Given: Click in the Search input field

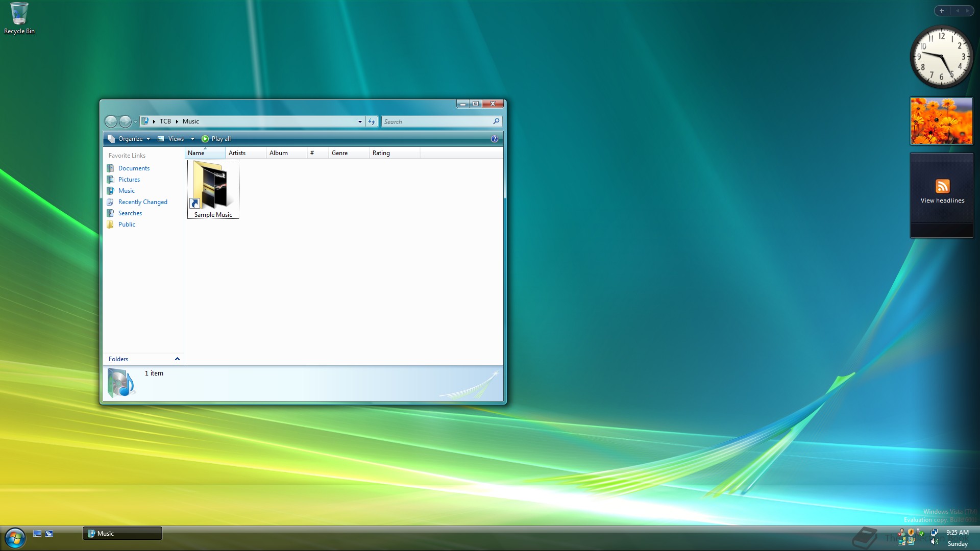Looking at the screenshot, I should (436, 121).
